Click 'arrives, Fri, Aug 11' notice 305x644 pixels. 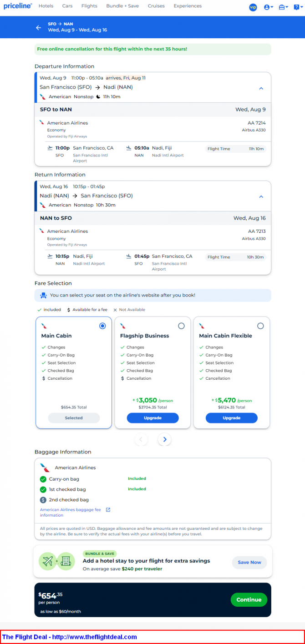pyautogui.click(x=126, y=78)
